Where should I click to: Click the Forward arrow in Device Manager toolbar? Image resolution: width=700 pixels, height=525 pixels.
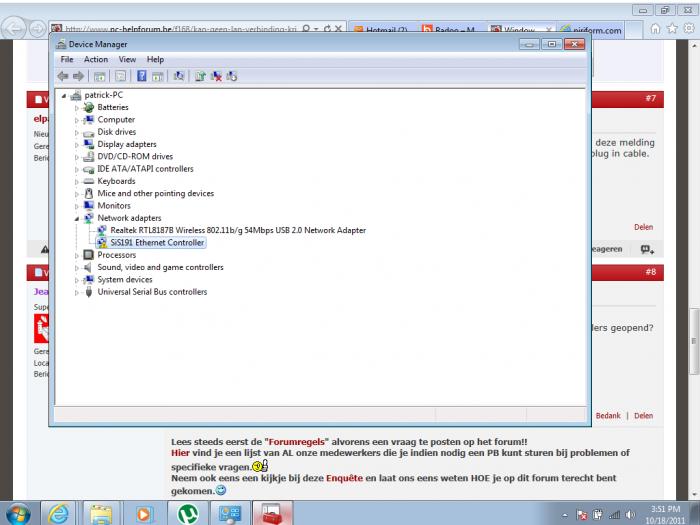[x=78, y=76]
